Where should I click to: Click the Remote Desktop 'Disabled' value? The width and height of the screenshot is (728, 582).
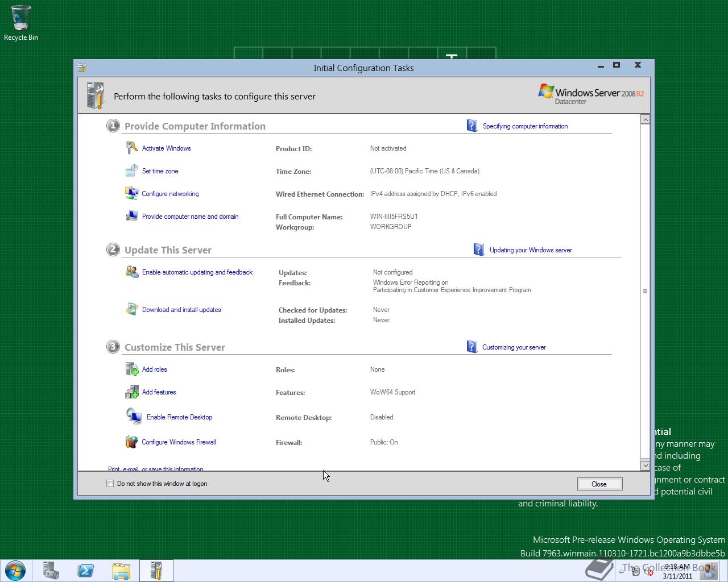(382, 417)
